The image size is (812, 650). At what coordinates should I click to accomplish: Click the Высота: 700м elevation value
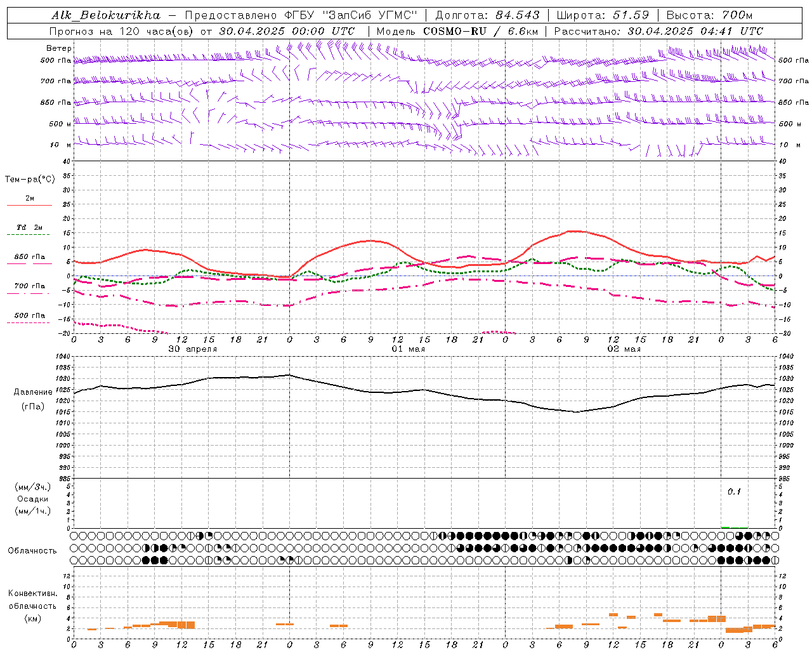(709, 15)
